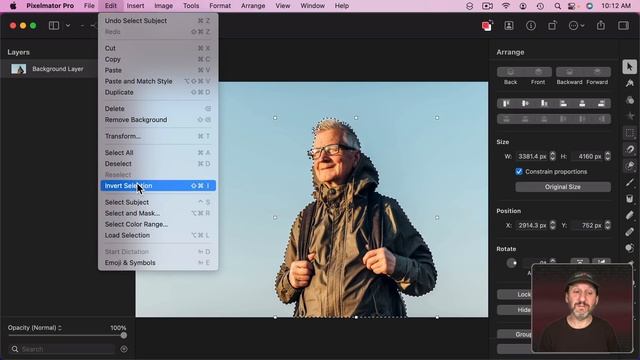Click the Y position value field
Image resolution: width=640 pixels, height=360 pixels.
587,225
